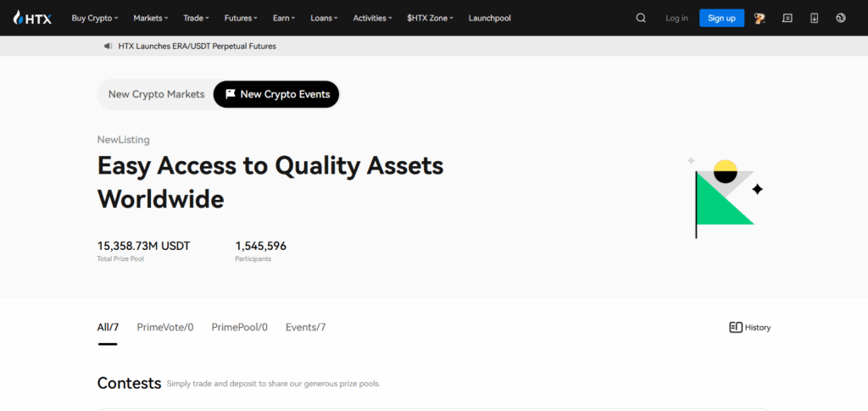Open the search magnifier icon
The width and height of the screenshot is (868, 411).
pos(641,18)
